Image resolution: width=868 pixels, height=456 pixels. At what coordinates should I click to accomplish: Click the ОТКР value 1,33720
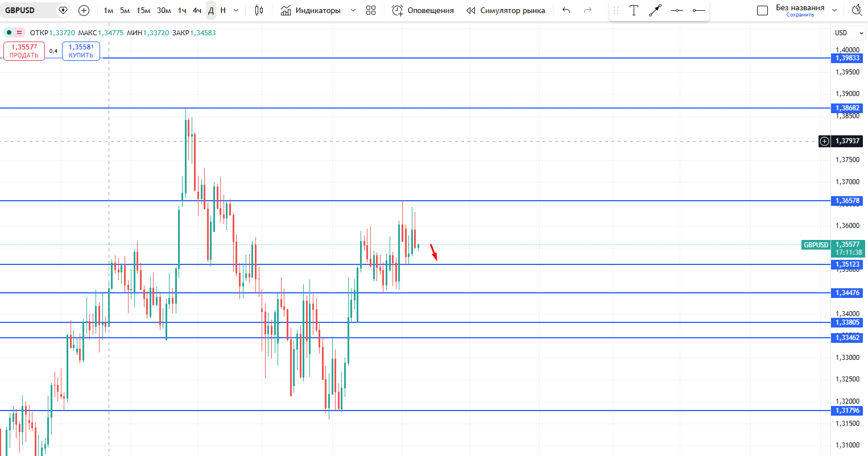[x=62, y=32]
